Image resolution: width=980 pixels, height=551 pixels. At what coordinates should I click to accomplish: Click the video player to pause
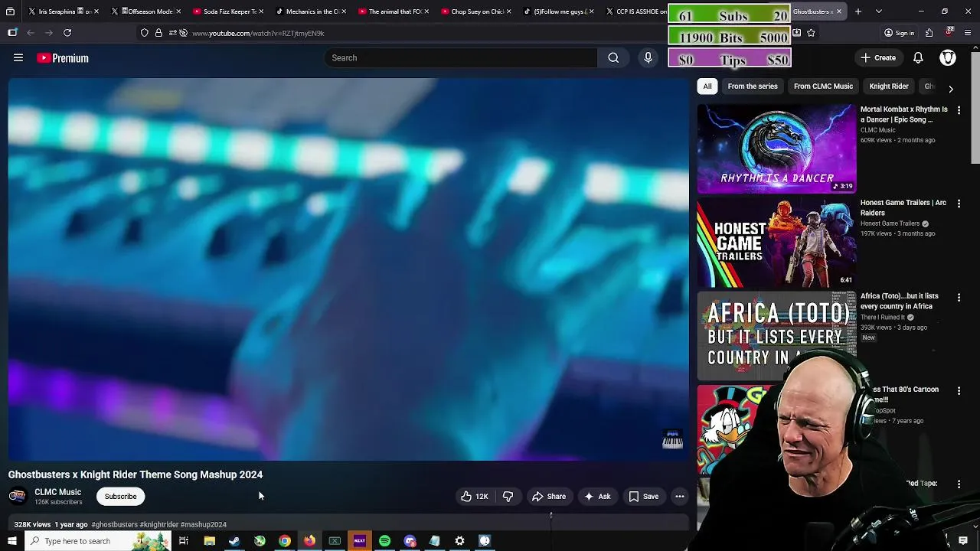[348, 269]
